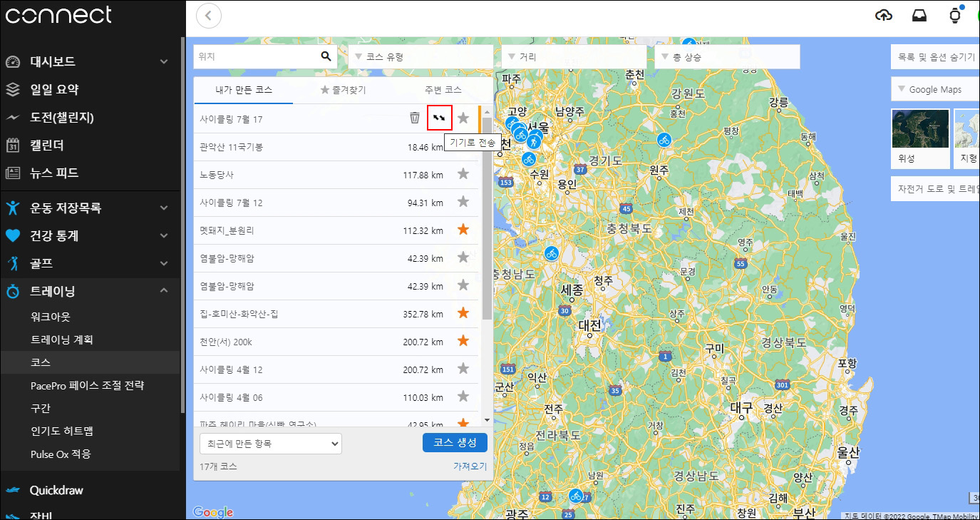Image resolution: width=980 pixels, height=520 pixels.
Task: Click 목록 및 옵션 숨기기
Action: (x=935, y=56)
